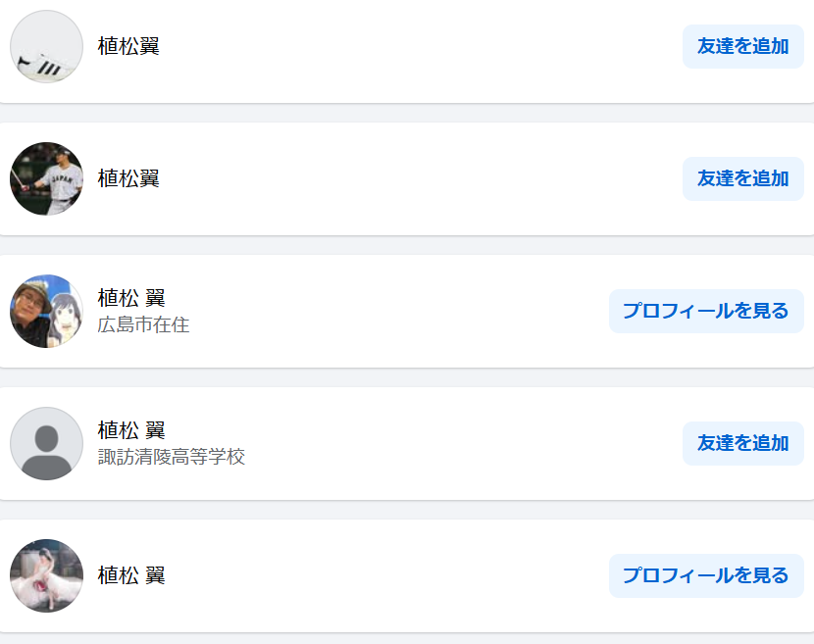This screenshot has width=814, height=644.
Task: Open the name link beside the sneaker avatar
Action: [128, 46]
